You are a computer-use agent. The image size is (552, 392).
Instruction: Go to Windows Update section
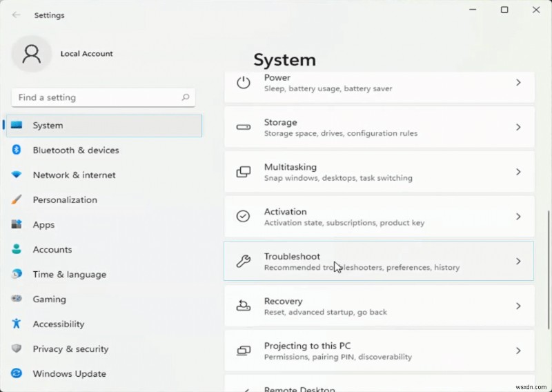69,374
